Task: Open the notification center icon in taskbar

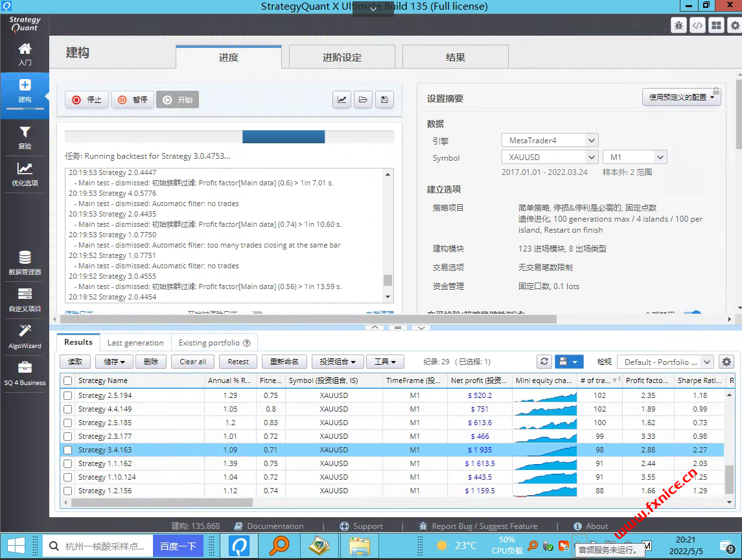Action: coord(727,547)
